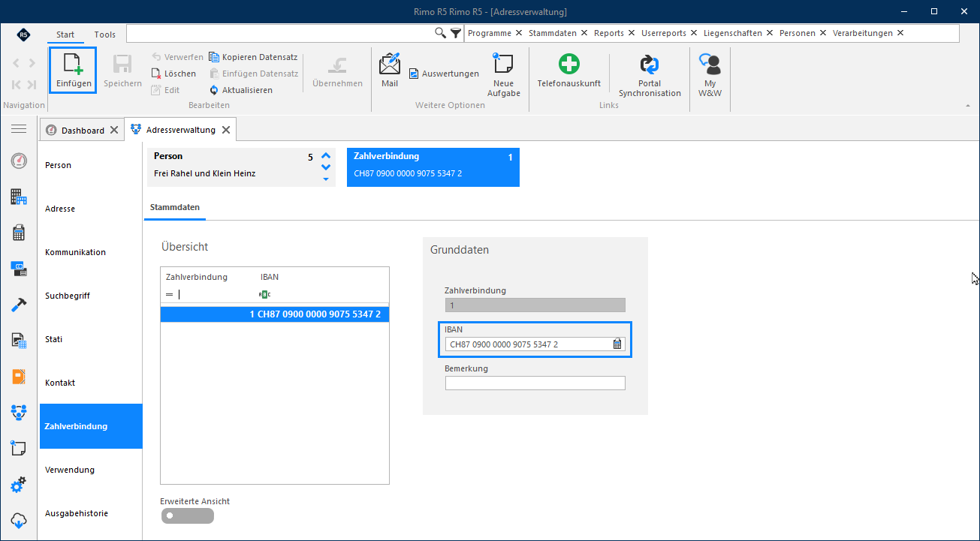This screenshot has width=980, height=541.
Task: Open Telefonauskunft green plus link
Action: pos(569,64)
